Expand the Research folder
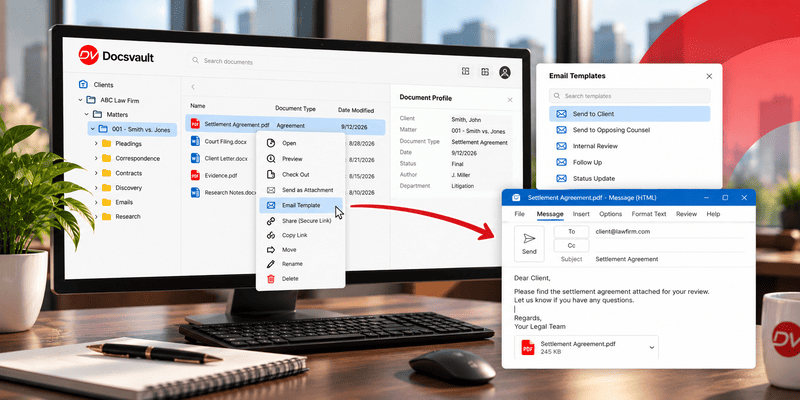800x400 pixels. 96,216
